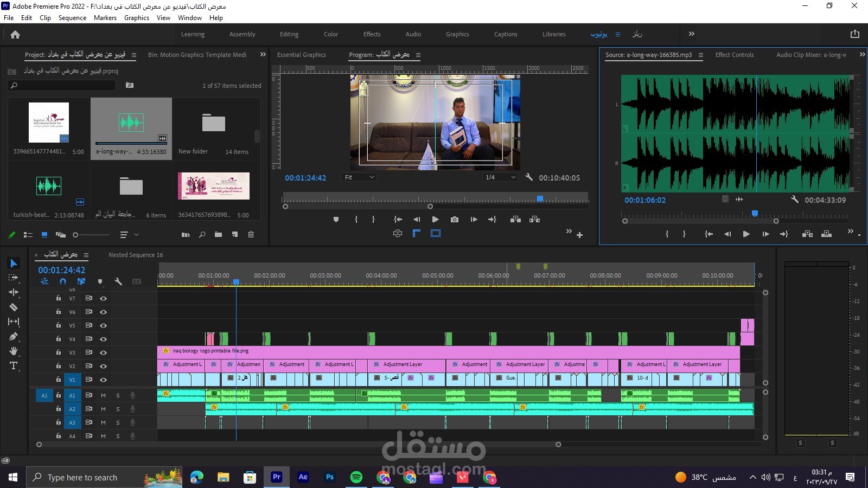This screenshot has width=868, height=488.
Task: Click New Bin folder icon in Project panel
Action: tap(218, 235)
